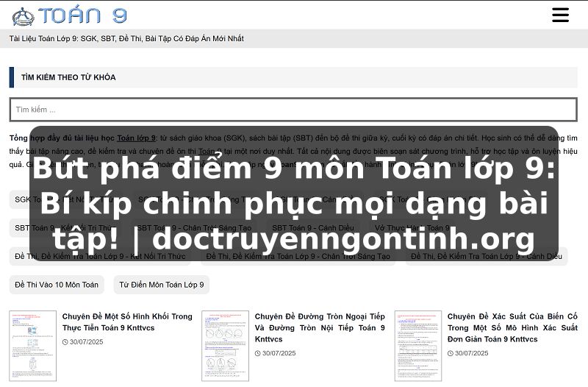
Task: Click date under Xác Suất Của Biến Cố article
Action: [x=468, y=353]
